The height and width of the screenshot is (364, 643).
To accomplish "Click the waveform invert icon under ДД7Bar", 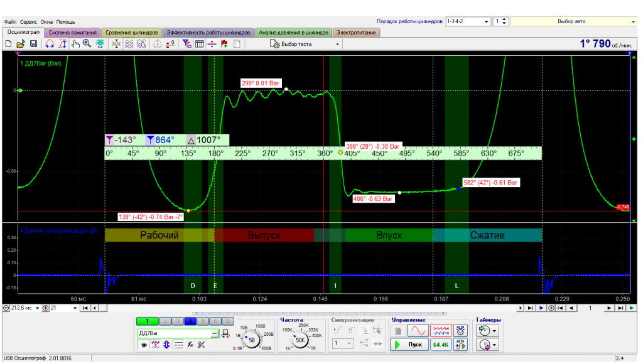I will tap(156, 345).
